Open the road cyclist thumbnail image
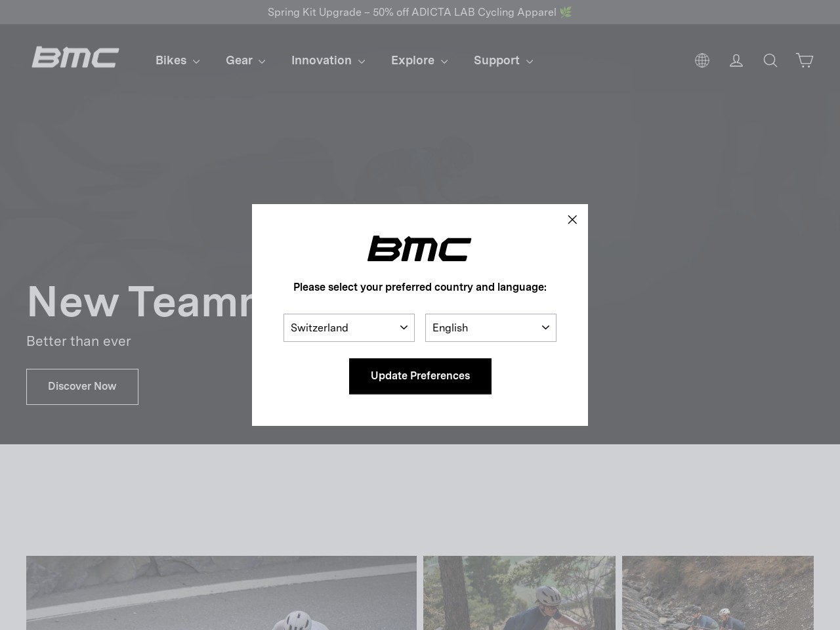Image resolution: width=840 pixels, height=630 pixels. point(221,593)
